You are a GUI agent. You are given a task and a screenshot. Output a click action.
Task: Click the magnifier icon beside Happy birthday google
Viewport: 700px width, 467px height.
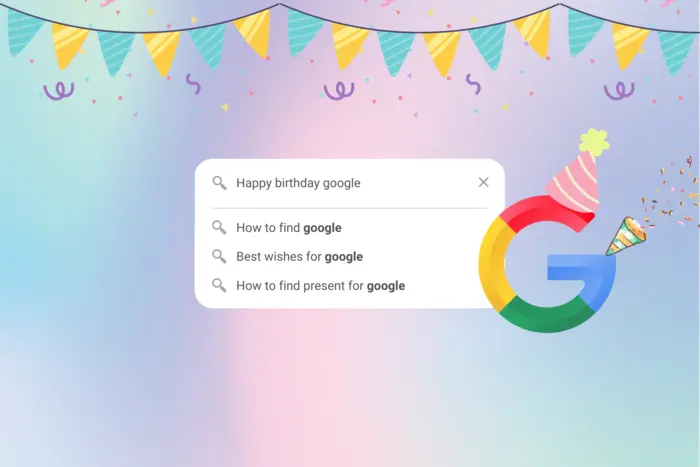point(219,183)
